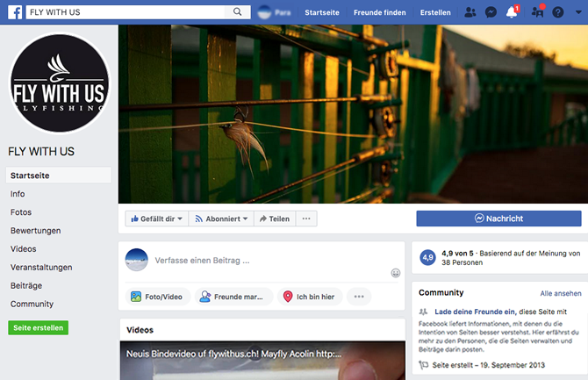The width and height of the screenshot is (588, 380).
Task: Click Lade deine Freunde ein link
Action: pos(475,312)
